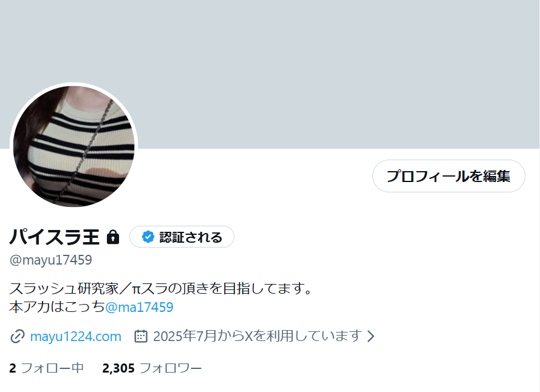Open the プロフィールを編集 button
The width and height of the screenshot is (540, 392).
(x=449, y=176)
